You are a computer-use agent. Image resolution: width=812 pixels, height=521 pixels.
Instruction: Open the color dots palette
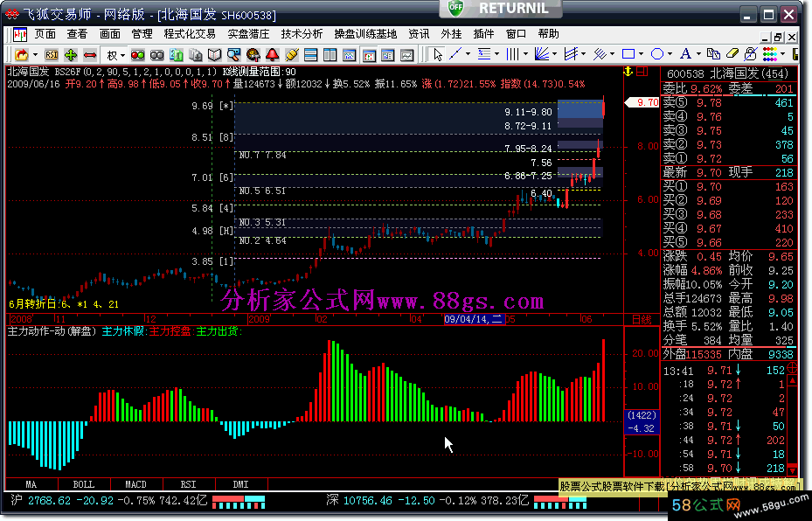coord(770,54)
